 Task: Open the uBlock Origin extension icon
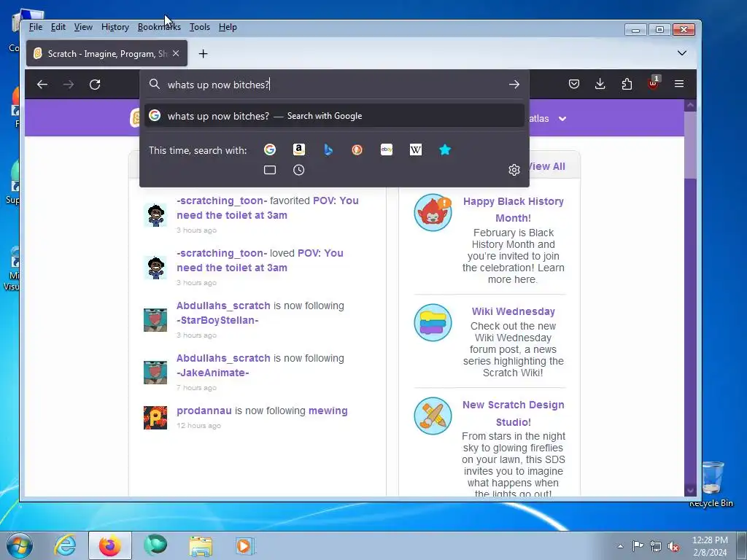tap(653, 83)
